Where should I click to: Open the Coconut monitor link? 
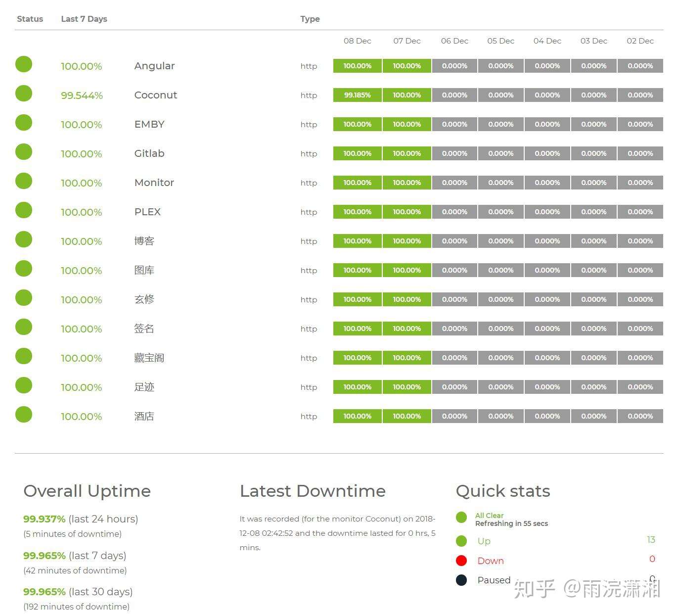click(156, 95)
